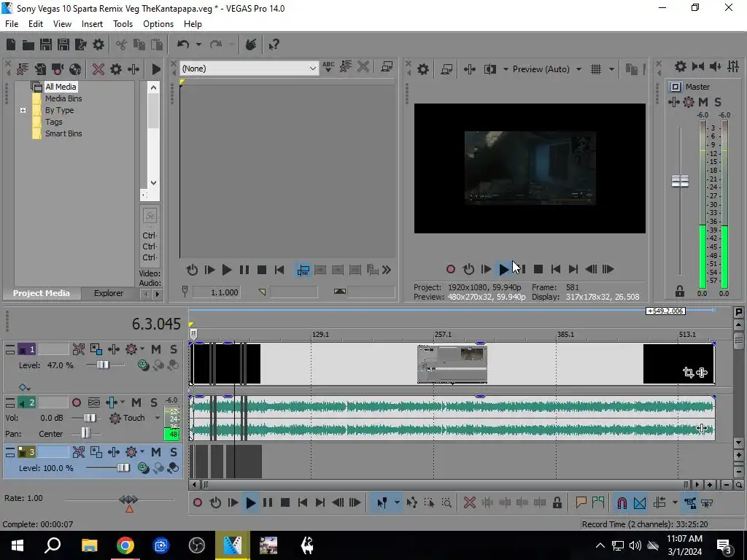Go to end in the bottom transport
Screen dimensions: 747x560
tap(320, 503)
